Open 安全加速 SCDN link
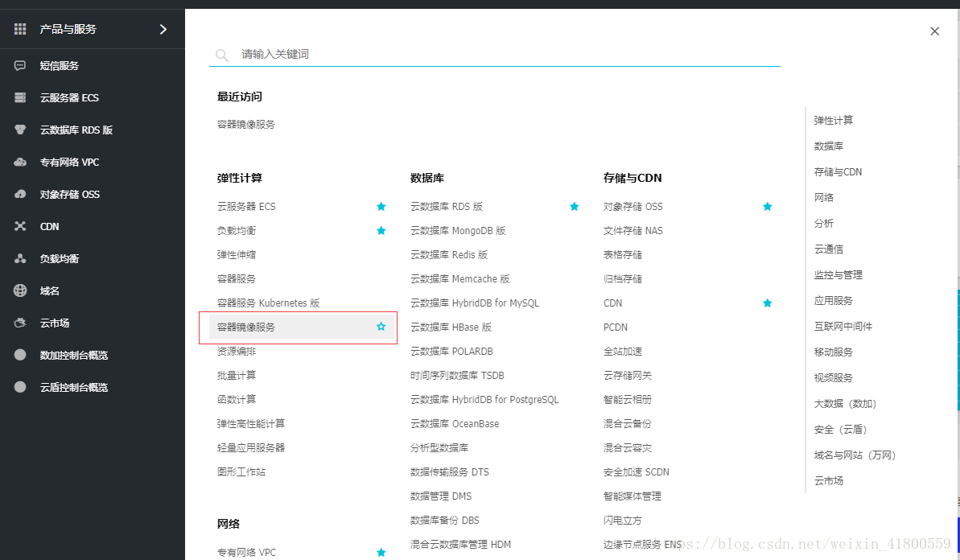 tap(637, 471)
